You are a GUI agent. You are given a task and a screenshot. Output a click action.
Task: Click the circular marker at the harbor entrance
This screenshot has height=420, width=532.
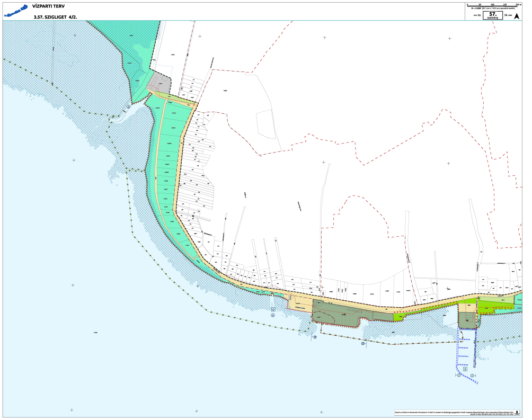(459, 375)
